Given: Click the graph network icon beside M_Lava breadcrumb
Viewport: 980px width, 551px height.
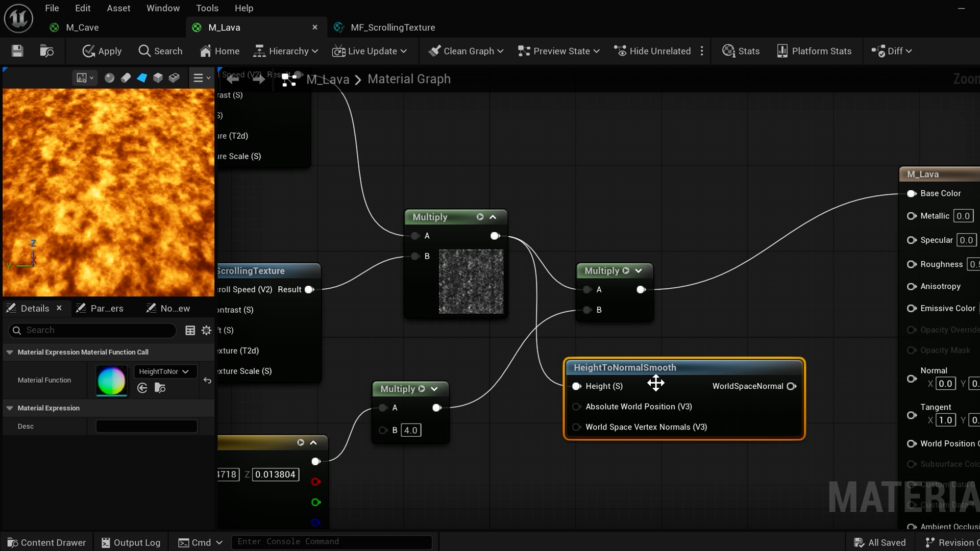Looking at the screenshot, I should click(289, 80).
